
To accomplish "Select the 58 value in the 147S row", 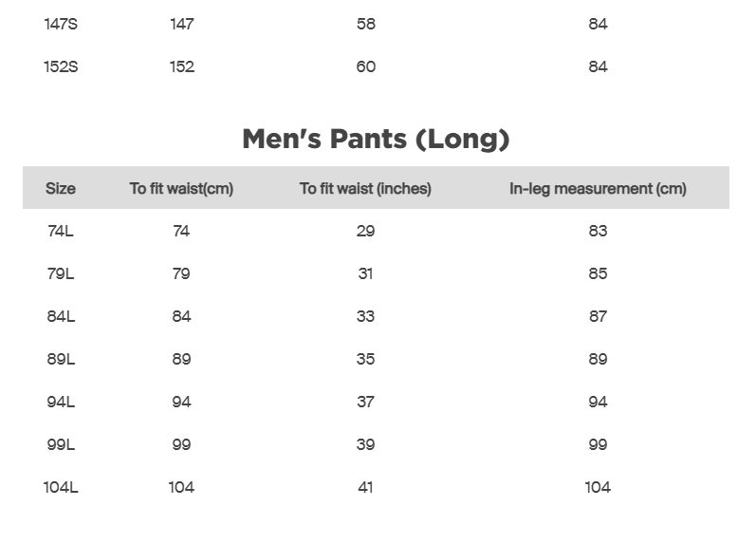I will click(x=365, y=24).
